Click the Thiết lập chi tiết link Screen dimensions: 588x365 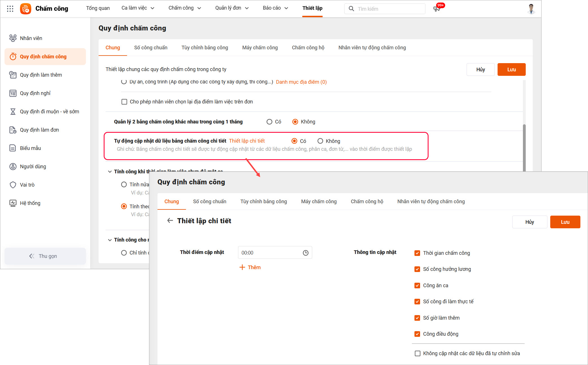tap(247, 141)
